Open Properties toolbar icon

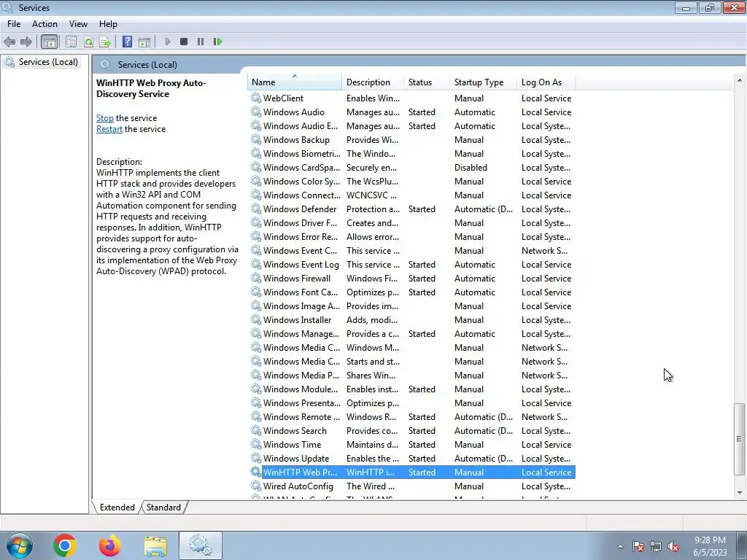tap(71, 42)
